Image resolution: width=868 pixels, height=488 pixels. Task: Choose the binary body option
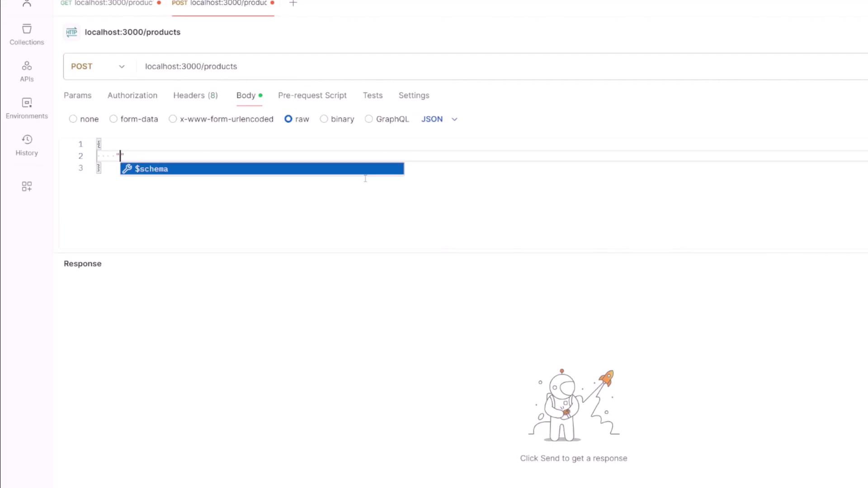(x=324, y=119)
